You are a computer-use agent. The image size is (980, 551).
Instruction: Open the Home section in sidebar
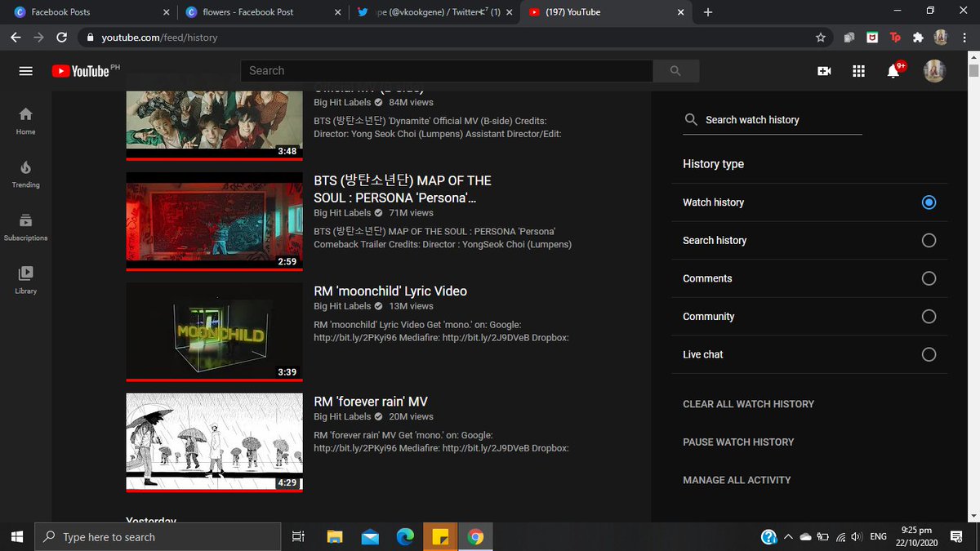click(26, 120)
